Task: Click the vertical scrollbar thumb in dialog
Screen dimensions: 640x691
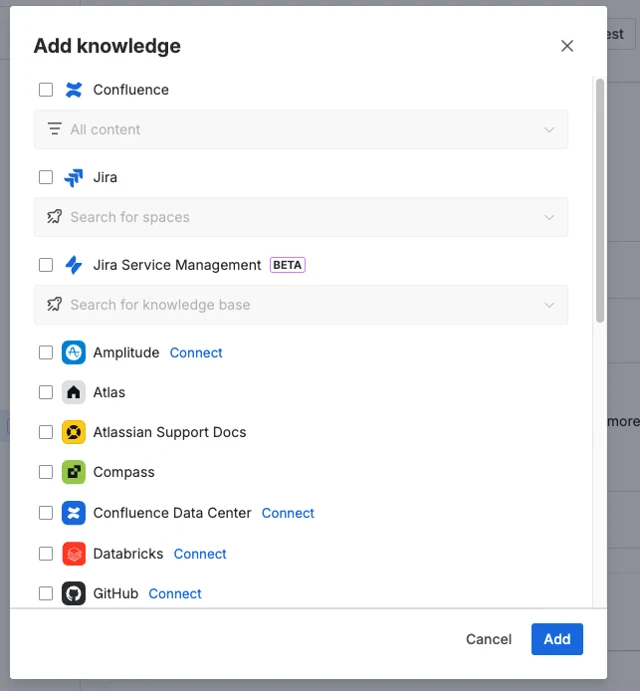Action: tap(600, 201)
